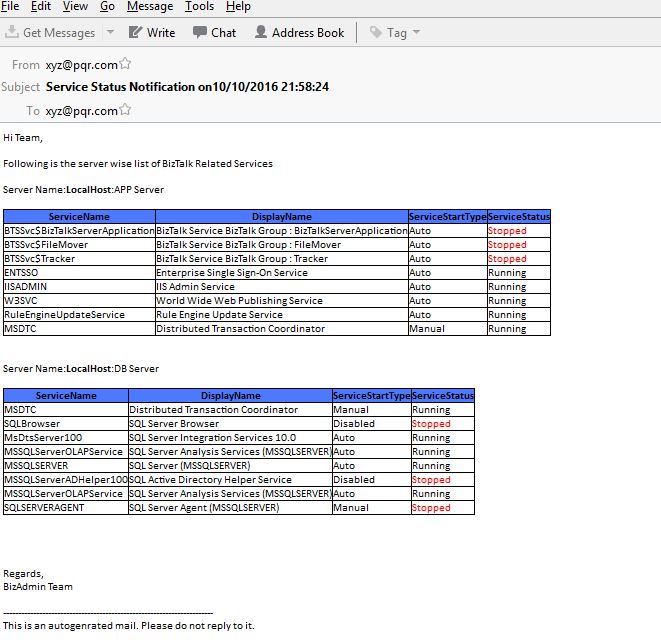Click W3SVC service name cell
Viewport: 661px width, 644px height.
coord(79,301)
